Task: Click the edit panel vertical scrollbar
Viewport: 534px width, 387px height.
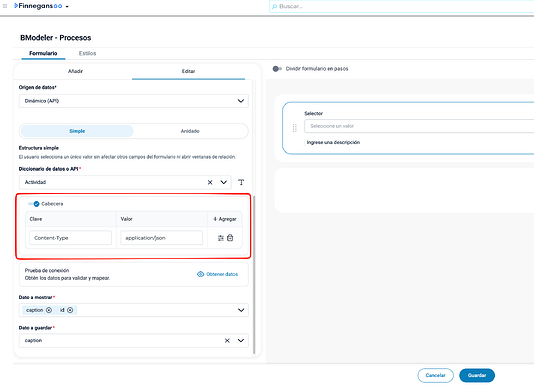Action: (254, 274)
